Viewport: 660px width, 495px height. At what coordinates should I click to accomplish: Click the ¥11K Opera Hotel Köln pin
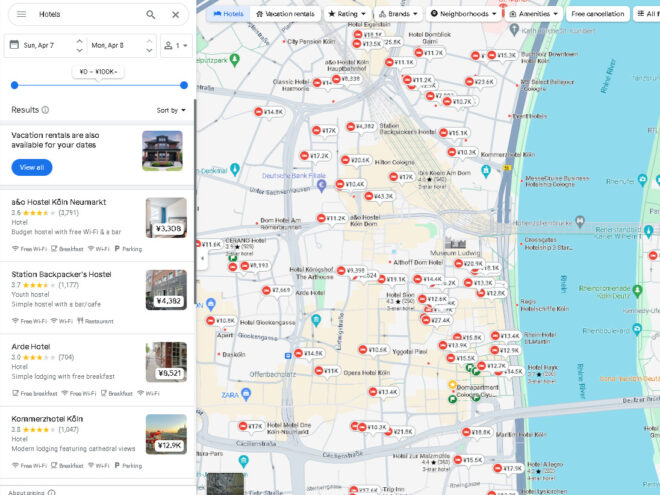(x=327, y=371)
